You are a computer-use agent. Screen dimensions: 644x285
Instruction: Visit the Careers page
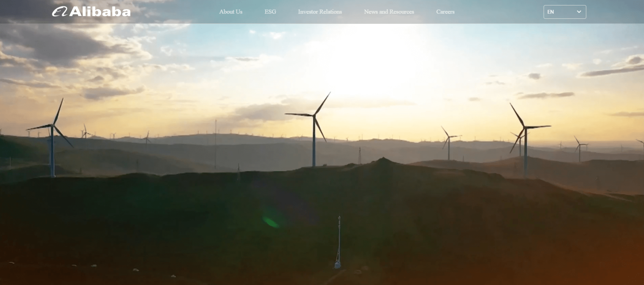tap(445, 12)
